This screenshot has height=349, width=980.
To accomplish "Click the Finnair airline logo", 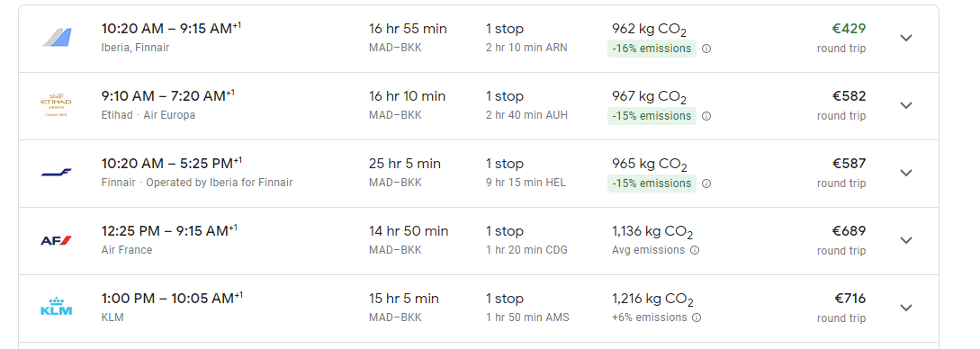I will click(x=57, y=173).
